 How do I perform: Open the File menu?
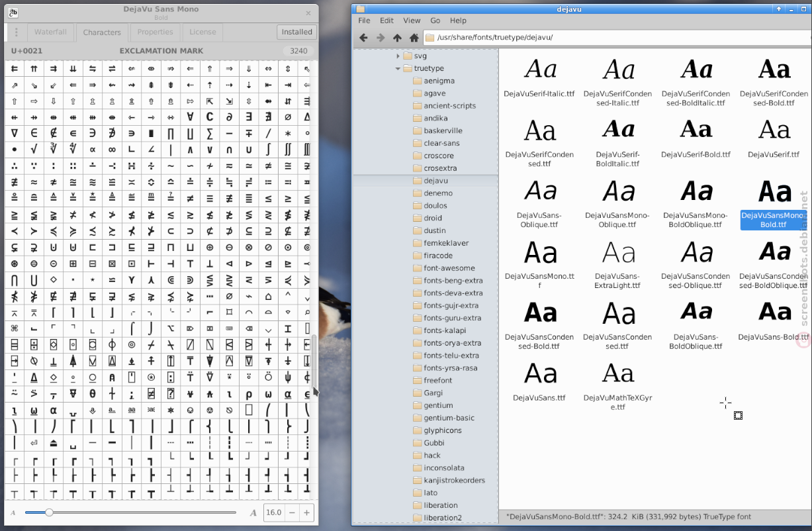364,21
